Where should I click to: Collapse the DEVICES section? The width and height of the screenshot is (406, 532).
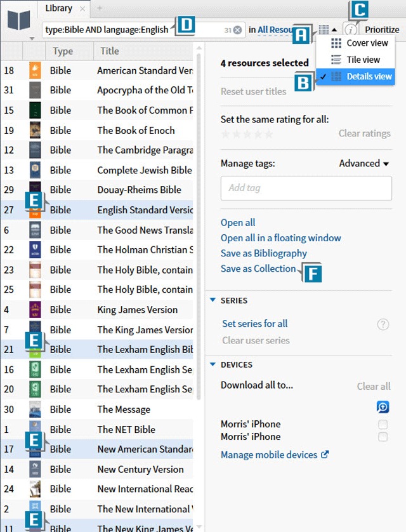213,364
